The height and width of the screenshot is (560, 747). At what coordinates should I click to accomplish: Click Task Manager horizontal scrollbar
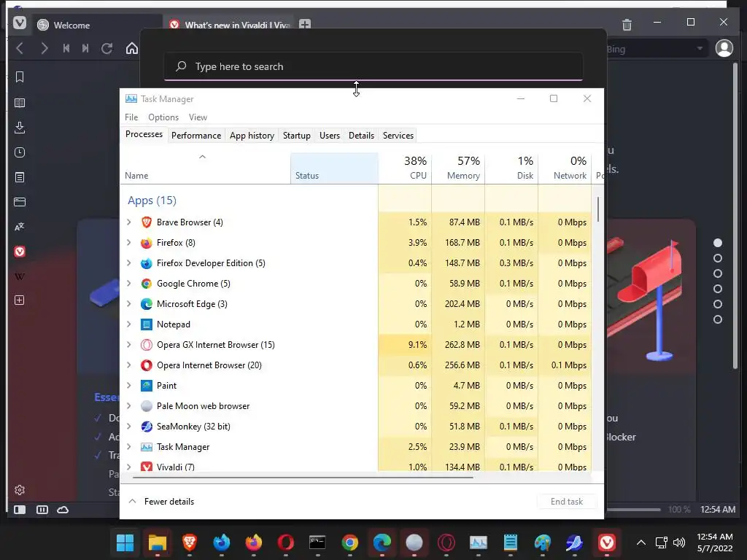pyautogui.click(x=303, y=477)
